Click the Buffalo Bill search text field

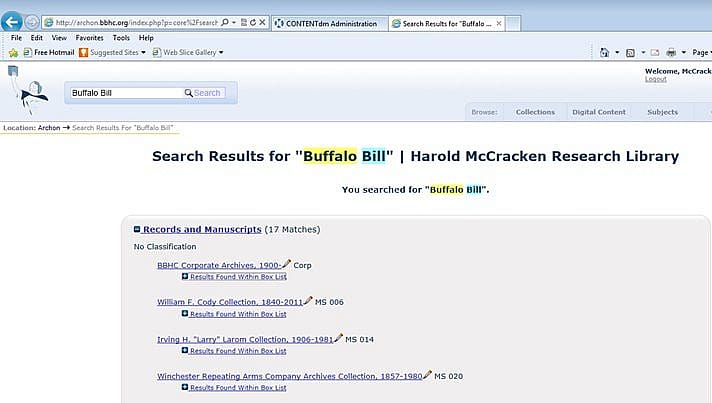[x=126, y=93]
